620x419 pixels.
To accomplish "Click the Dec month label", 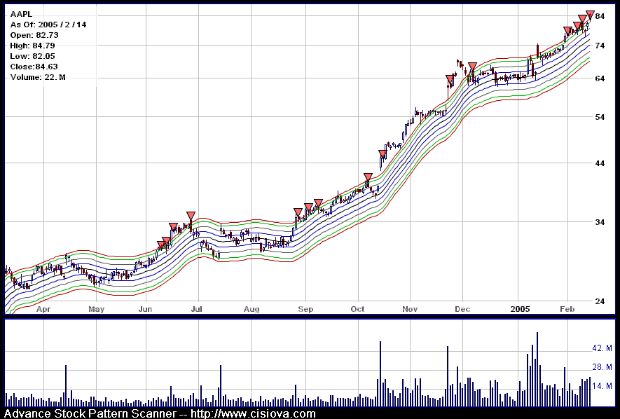I will point(462,309).
